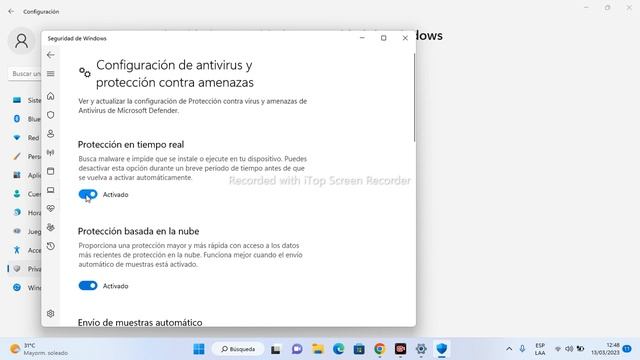Open Device performance and health heart icon
The height and width of the screenshot is (360, 640).
click(51, 209)
